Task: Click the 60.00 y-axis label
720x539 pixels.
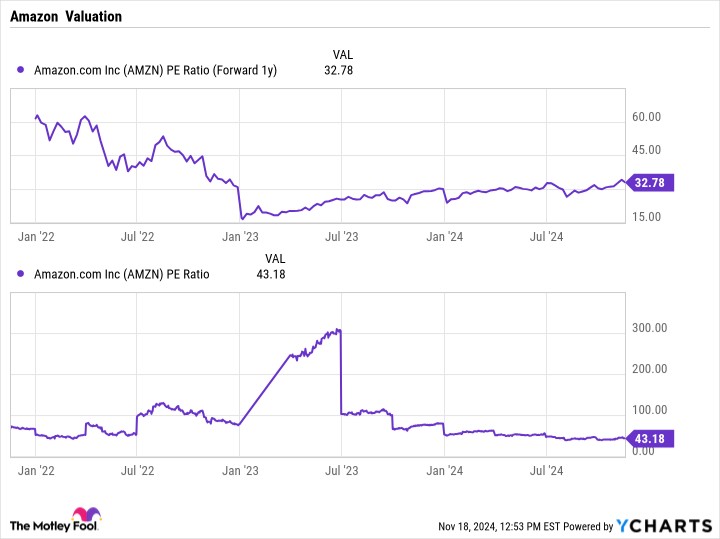Action: tap(646, 117)
